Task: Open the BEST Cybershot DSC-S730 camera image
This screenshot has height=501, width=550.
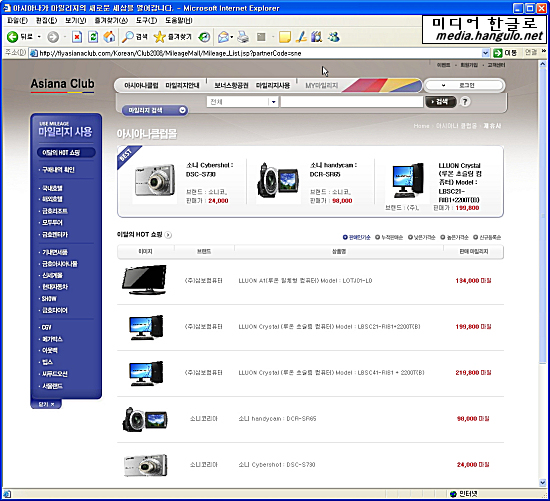Action: point(155,181)
